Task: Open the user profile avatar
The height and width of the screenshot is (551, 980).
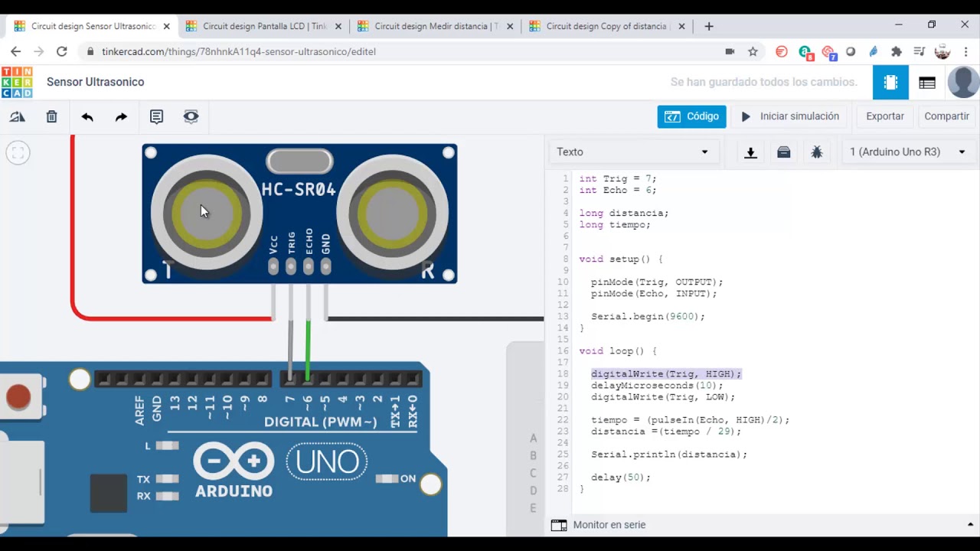Action: (962, 82)
